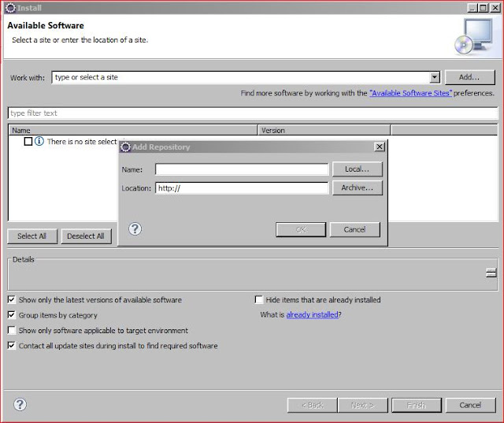The image size is (504, 423).
Task: Disable Contact all update sites checkbox
Action: (x=12, y=345)
